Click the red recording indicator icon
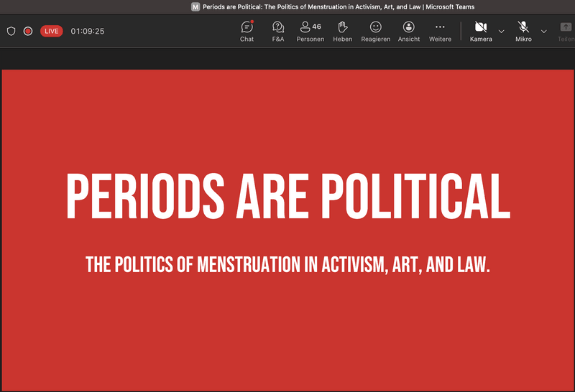The image size is (575, 392). click(x=28, y=31)
